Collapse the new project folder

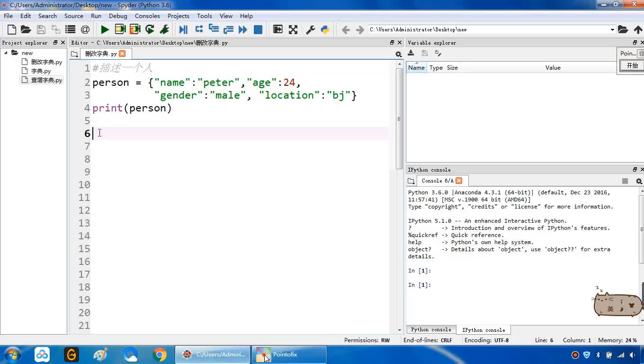click(6, 53)
